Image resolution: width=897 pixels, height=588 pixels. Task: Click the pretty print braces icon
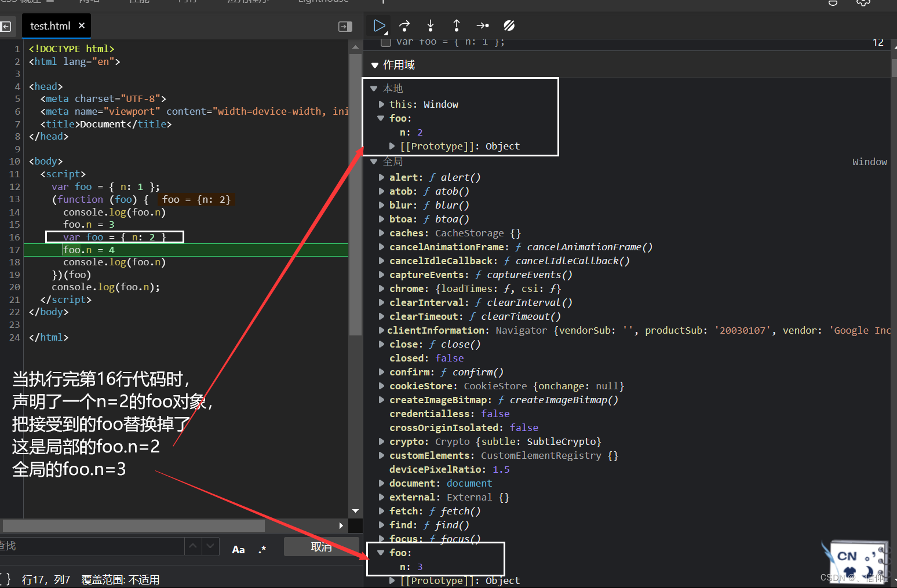click(5, 579)
